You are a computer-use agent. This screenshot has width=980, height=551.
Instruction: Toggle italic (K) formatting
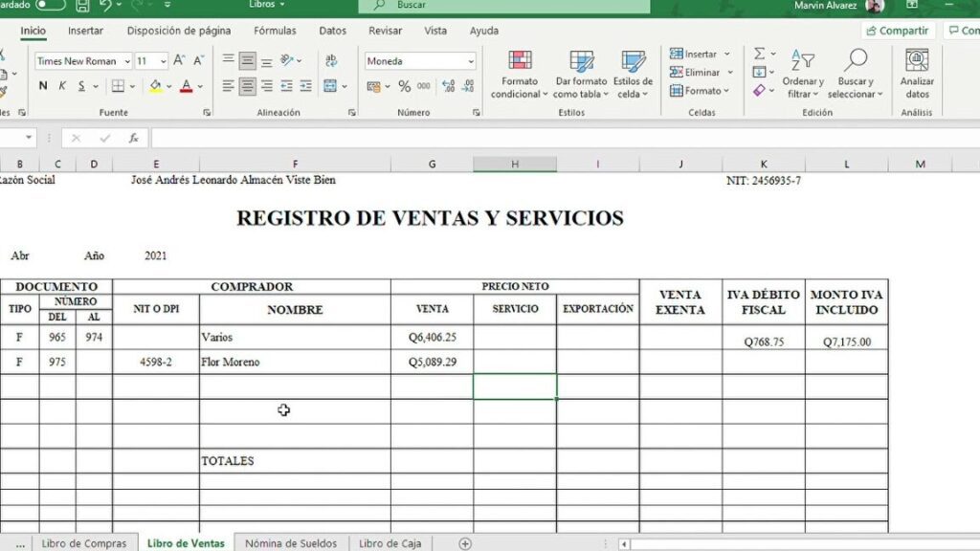click(x=62, y=86)
